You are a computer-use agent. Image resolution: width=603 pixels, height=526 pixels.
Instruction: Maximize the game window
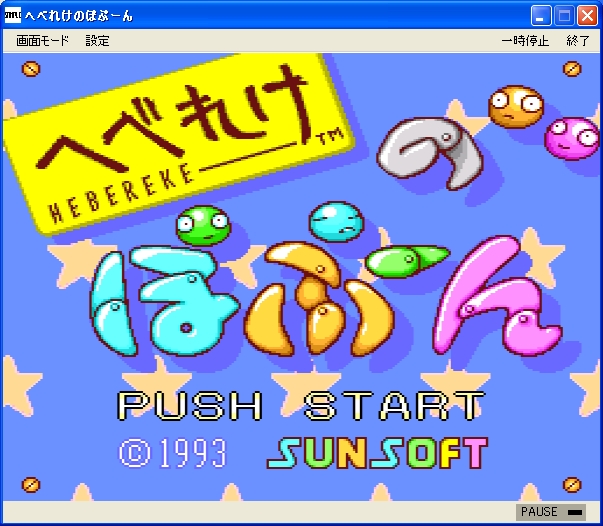pos(564,16)
